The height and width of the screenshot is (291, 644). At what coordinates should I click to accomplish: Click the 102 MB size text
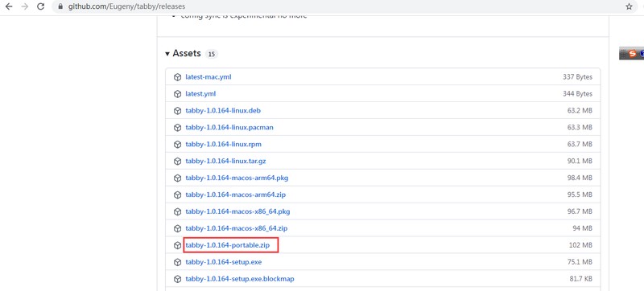click(580, 245)
